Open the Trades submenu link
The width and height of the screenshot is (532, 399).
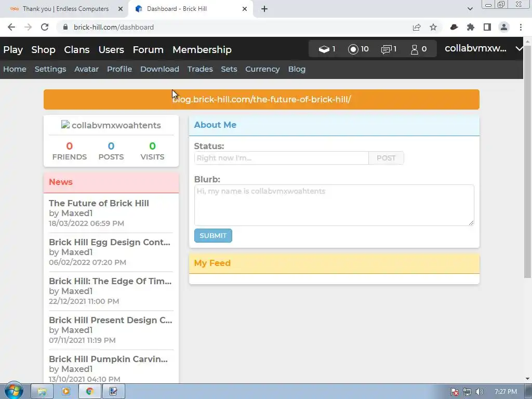[x=200, y=69]
